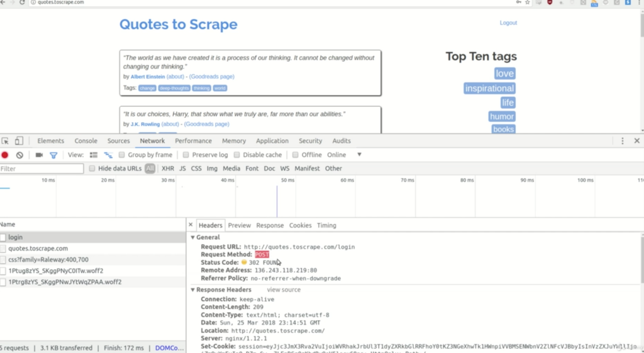644x353 pixels.
Task: Toggle the Offline checkbox
Action: [x=295, y=155]
